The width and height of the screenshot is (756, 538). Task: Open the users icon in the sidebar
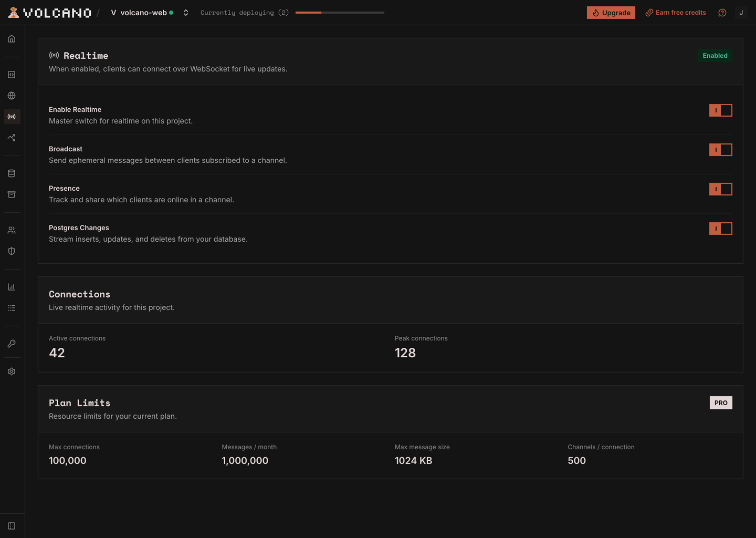click(12, 230)
